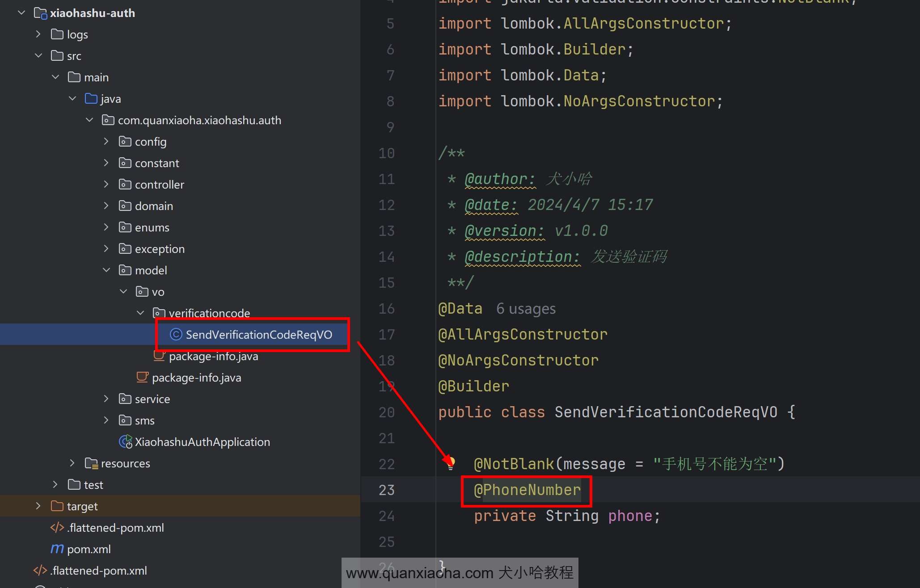Select the controller package
Screen dimensions: 920x588
[x=159, y=185]
